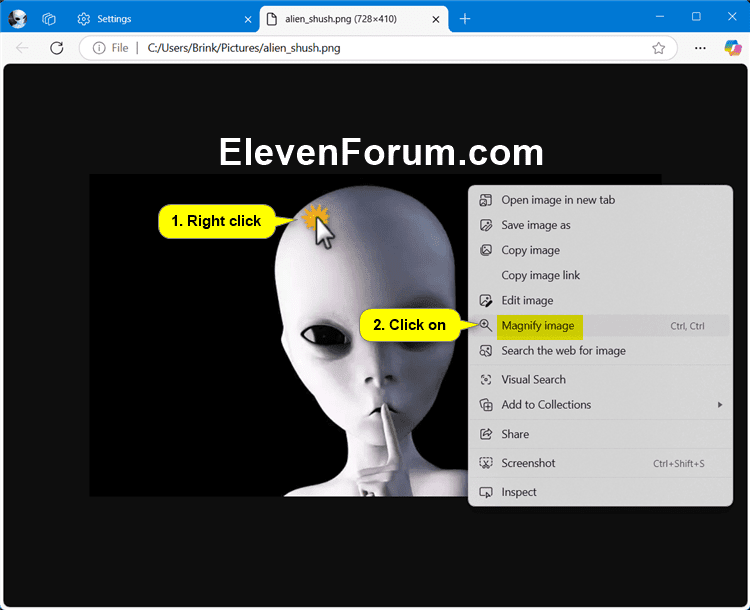750x610 pixels.
Task: Choose Copy image
Action: click(600, 250)
